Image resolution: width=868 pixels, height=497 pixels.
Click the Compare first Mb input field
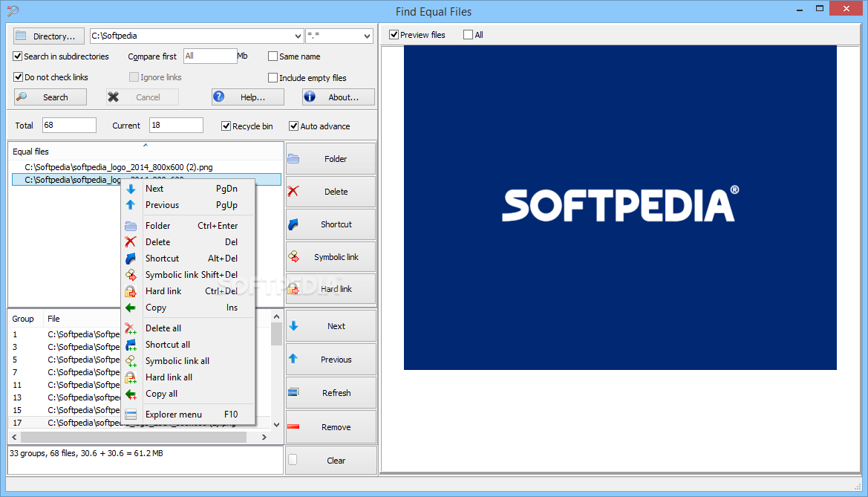click(210, 56)
